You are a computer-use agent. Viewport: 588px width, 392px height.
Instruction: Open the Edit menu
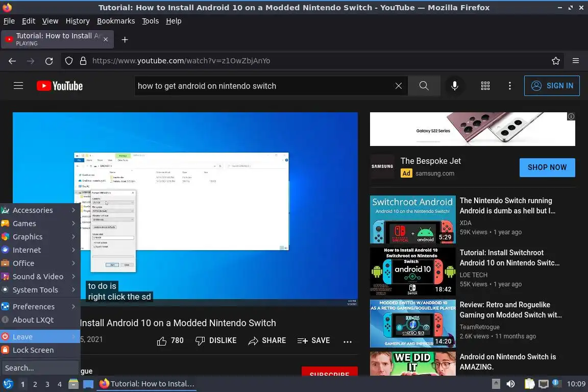(29, 21)
